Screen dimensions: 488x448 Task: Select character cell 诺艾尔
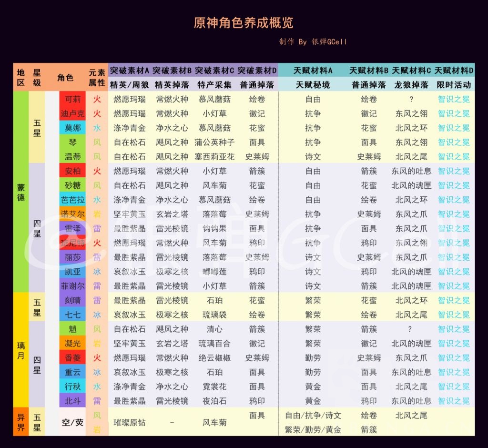(x=72, y=214)
